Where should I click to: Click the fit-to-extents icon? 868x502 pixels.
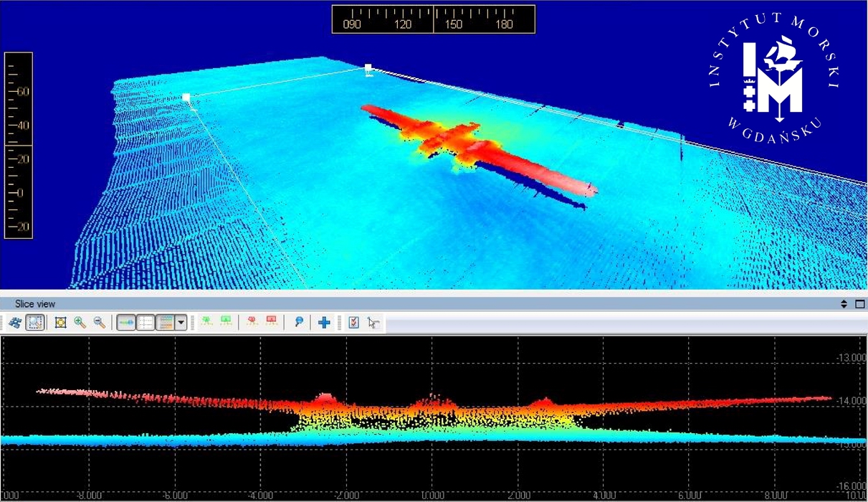click(60, 323)
